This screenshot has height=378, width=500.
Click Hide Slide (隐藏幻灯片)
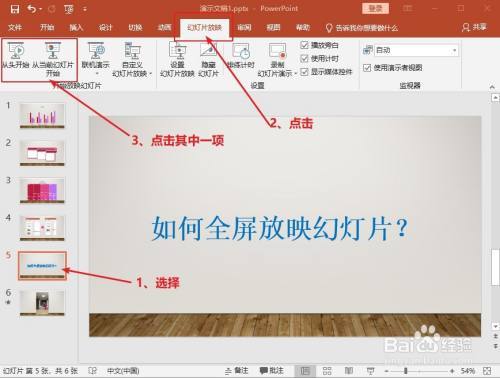pyautogui.click(x=208, y=59)
